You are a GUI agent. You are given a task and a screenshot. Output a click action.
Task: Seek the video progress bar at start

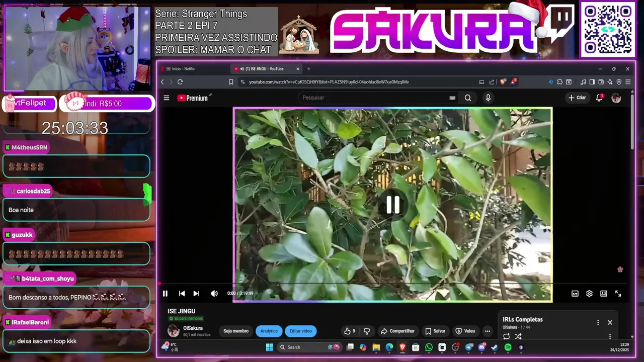pyautogui.click(x=160, y=284)
